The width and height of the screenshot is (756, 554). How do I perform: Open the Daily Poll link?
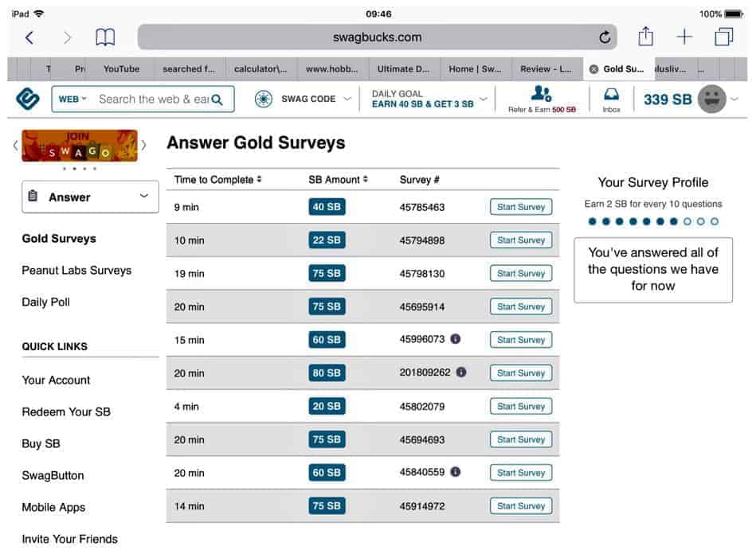tap(45, 302)
